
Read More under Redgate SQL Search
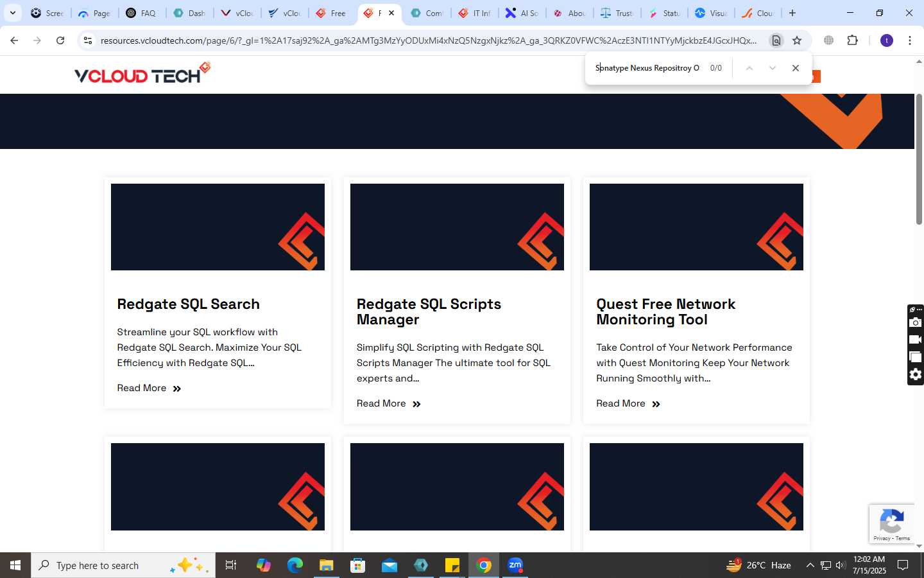[149, 389]
